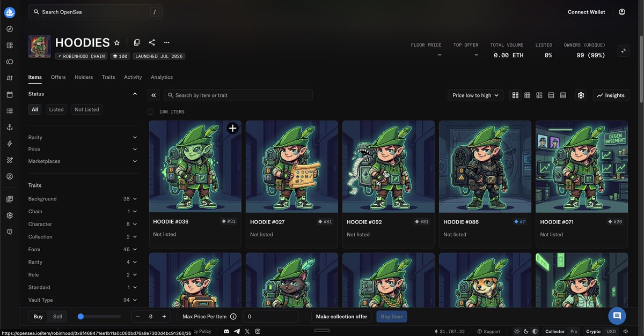Open the Discord link in the footer
644x336 pixels.
[x=227, y=332]
